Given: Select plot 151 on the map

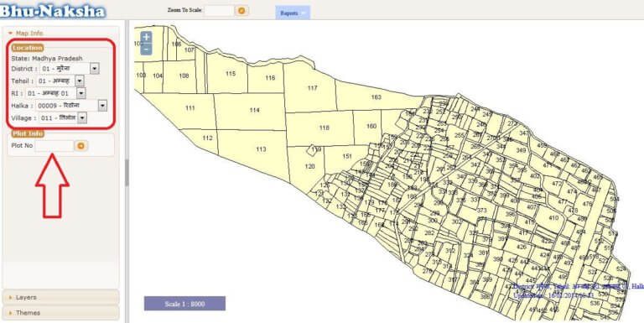Looking at the screenshot, I should click(347, 156).
